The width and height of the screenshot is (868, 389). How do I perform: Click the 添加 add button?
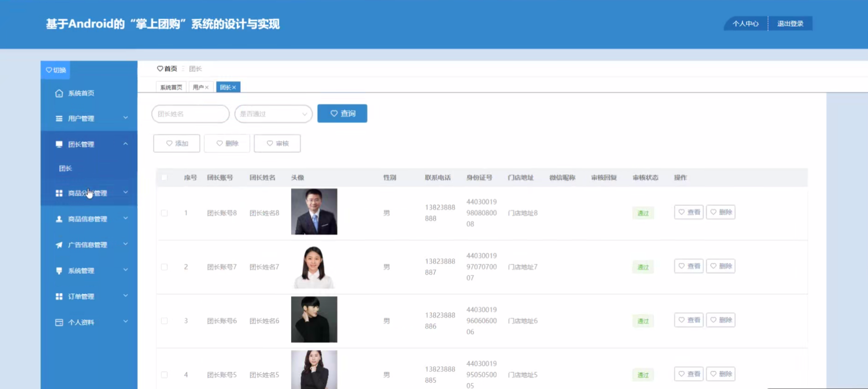coord(177,143)
